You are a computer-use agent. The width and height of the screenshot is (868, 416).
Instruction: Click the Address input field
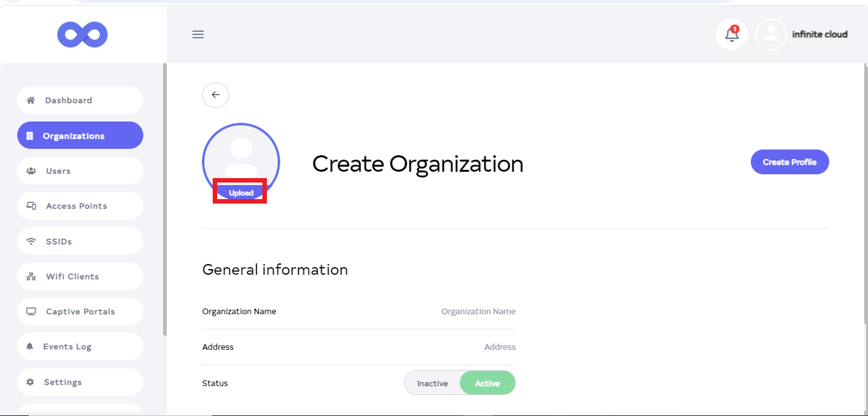coord(446,347)
